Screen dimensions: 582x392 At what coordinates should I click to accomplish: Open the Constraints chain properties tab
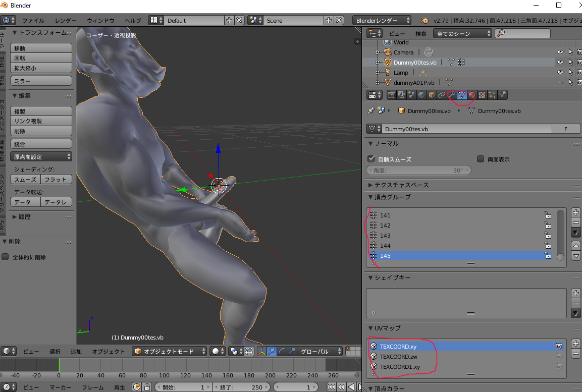pos(441,95)
